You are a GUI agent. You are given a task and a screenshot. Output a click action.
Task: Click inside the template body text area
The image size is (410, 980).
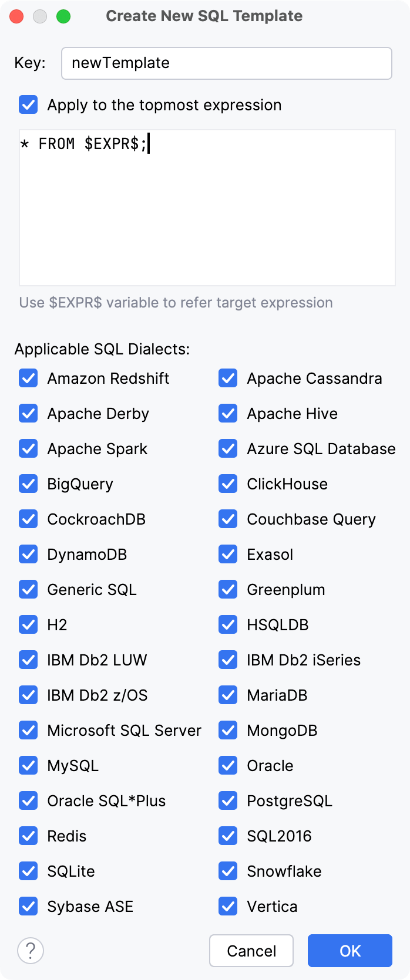(x=206, y=205)
